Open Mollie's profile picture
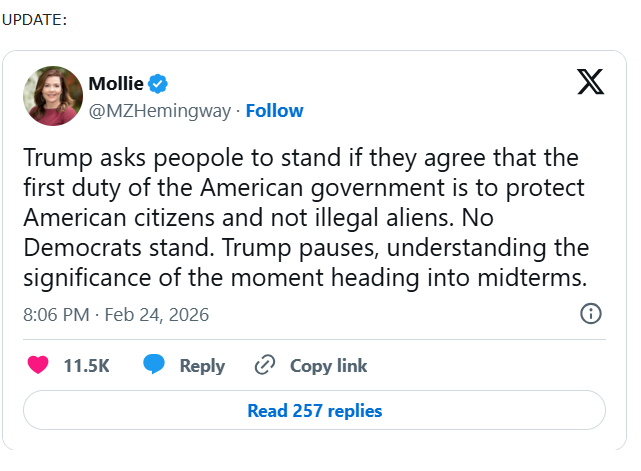 52,96
